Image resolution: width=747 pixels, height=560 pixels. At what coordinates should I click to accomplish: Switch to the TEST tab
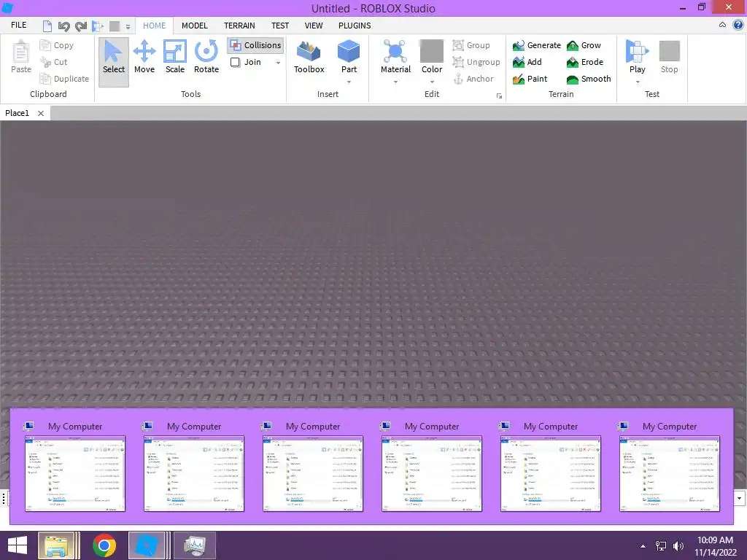click(x=280, y=26)
